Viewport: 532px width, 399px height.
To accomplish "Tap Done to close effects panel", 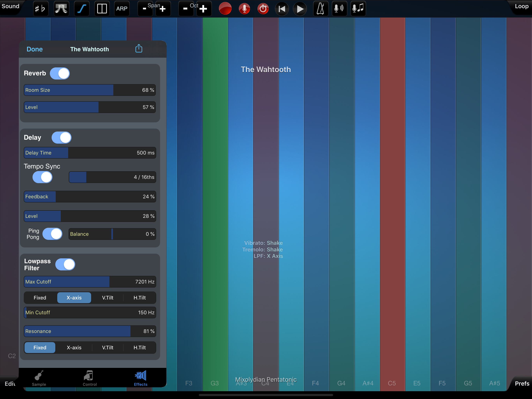I will pos(35,49).
